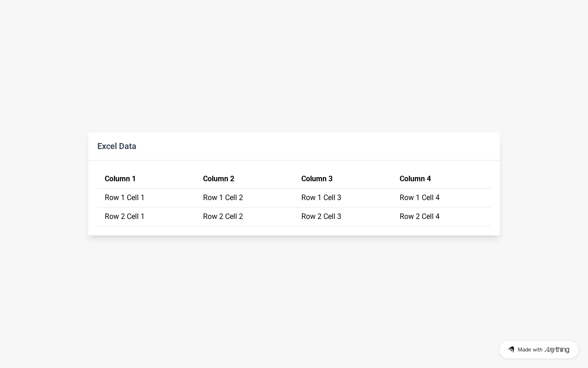
Task: Click the word "Data" in card title
Action: click(x=128, y=146)
